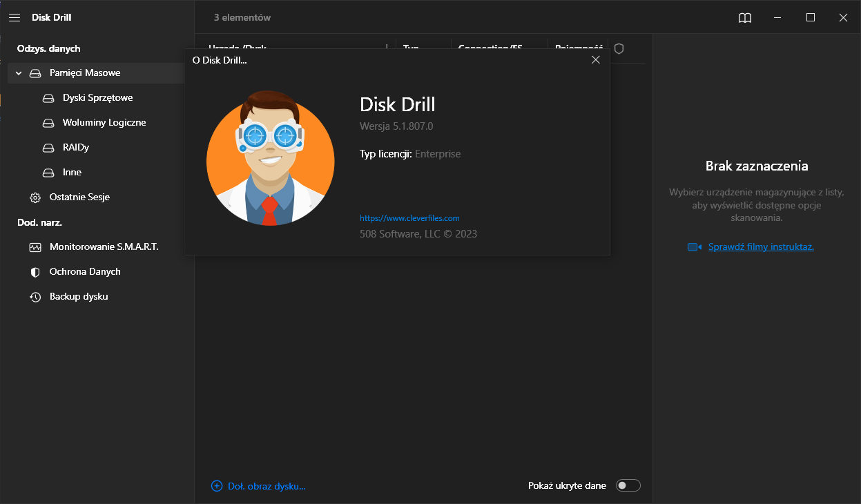Open the hamburger menu
Image resolution: width=861 pixels, height=504 pixels.
point(14,17)
